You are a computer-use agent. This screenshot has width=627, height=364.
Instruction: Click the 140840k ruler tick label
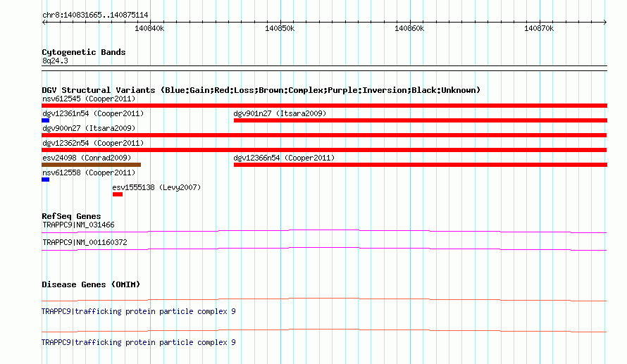(149, 28)
